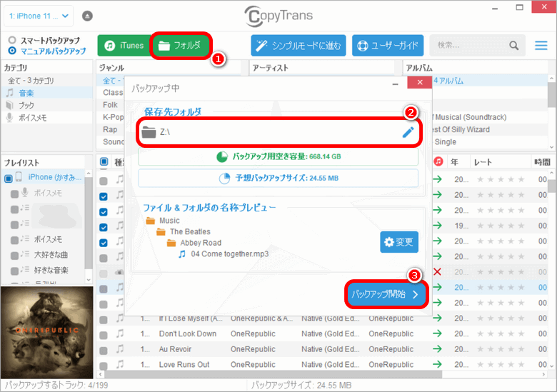Select the ブック category
557x392 pixels.
coord(47,105)
